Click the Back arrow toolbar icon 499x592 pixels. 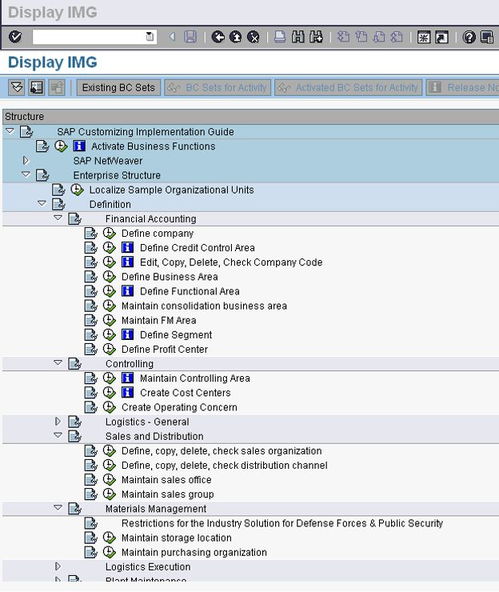[218, 37]
